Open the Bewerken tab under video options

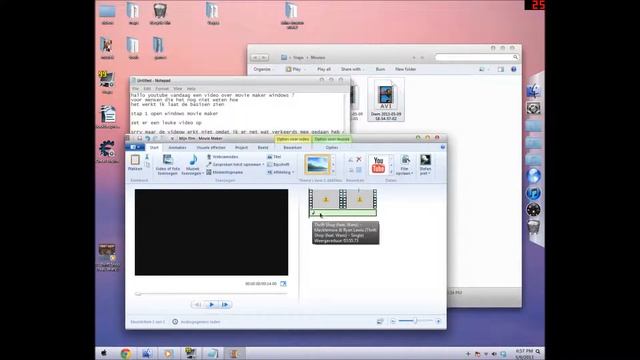(x=293, y=147)
